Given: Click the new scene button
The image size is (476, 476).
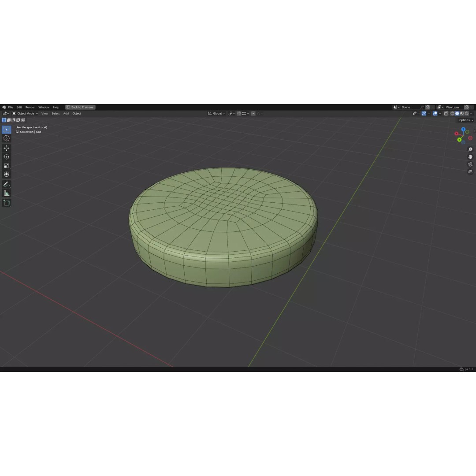Looking at the screenshot, I should (428, 107).
